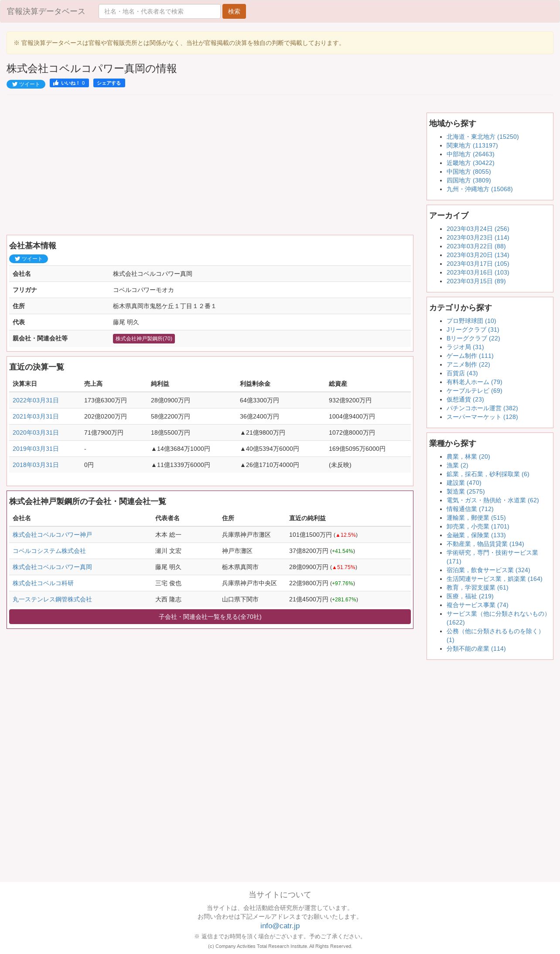560x954 pixels.
Task: Open the 株式会社神戸製鋼所(70) parent company badge
Action: coord(144,339)
